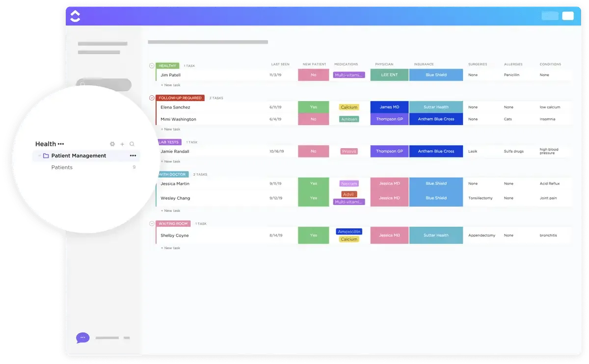Image resolution: width=589 pixels, height=364 pixels.
Task: Sort by Last Seen column header
Action: point(280,64)
